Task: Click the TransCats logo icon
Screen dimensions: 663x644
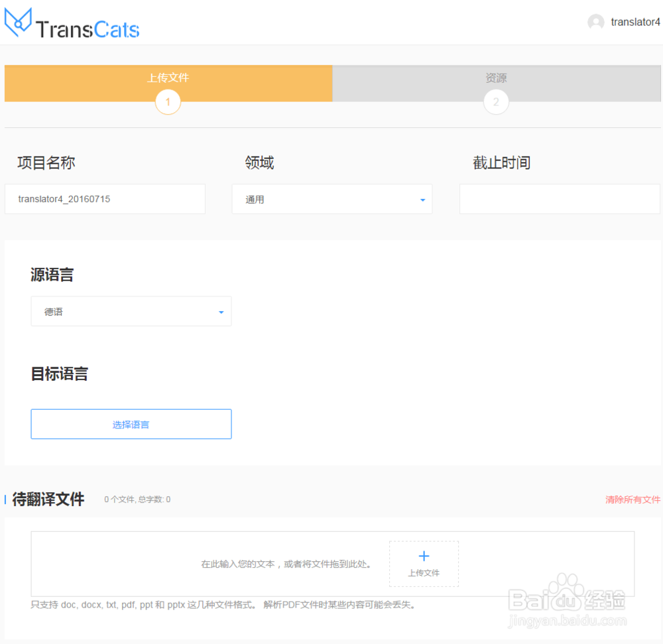Action: (x=19, y=22)
